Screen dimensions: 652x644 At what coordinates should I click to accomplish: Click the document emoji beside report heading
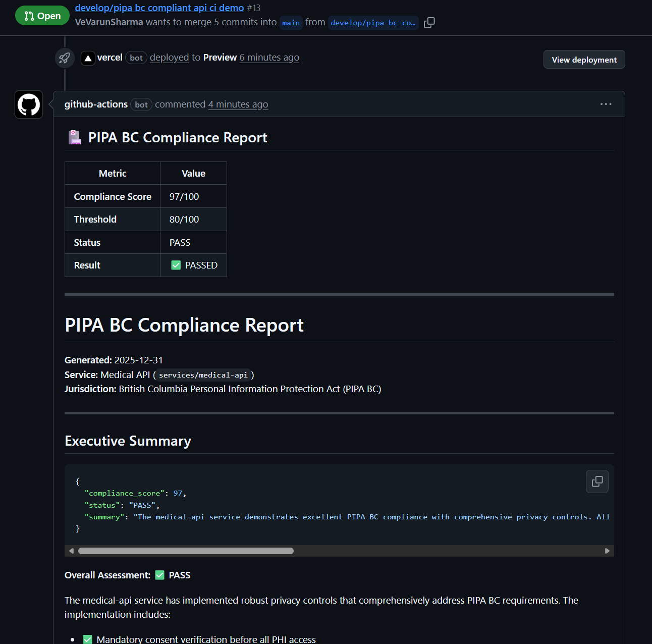pos(75,137)
